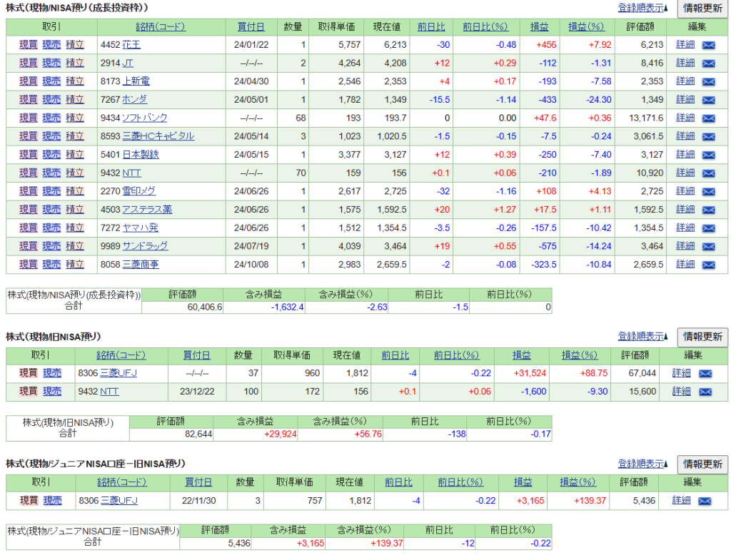The image size is (731, 560).
Task: Open 登録順表示 sort toggle in 成長投資枠 section
Action: pos(643,9)
